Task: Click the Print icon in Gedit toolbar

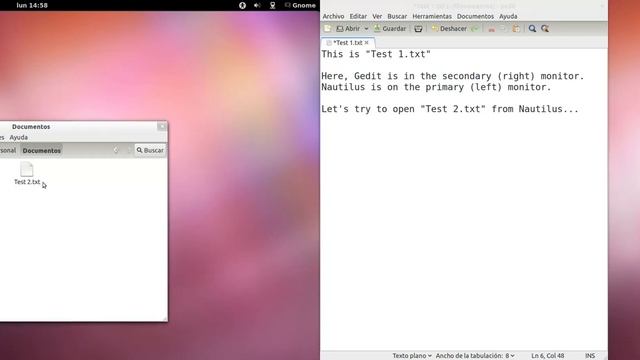Action: [x=418, y=29]
